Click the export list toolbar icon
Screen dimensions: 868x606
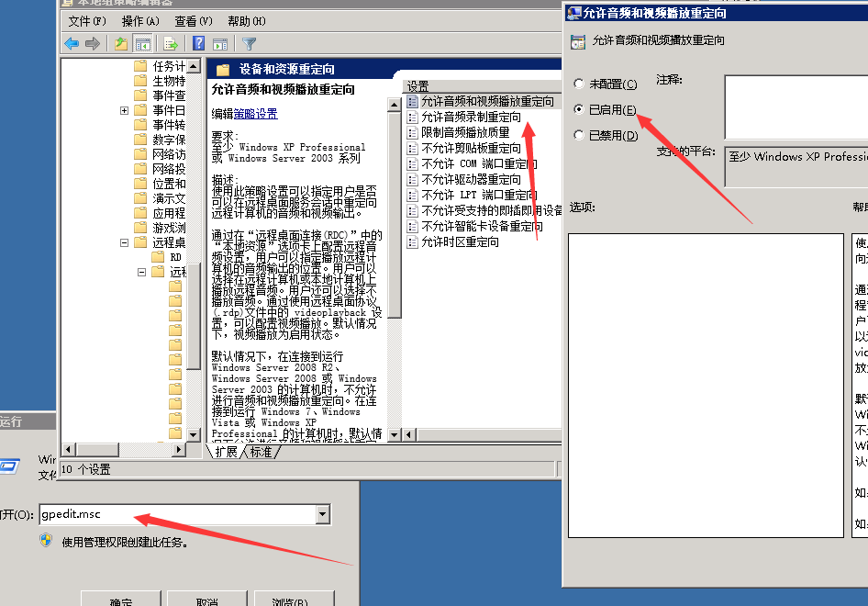click(169, 42)
